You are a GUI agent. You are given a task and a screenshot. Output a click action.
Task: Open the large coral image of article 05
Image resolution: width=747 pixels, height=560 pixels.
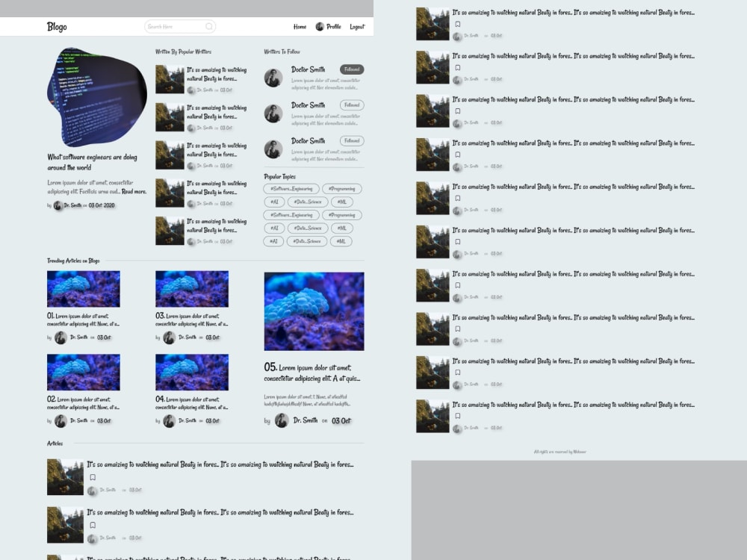(x=314, y=311)
